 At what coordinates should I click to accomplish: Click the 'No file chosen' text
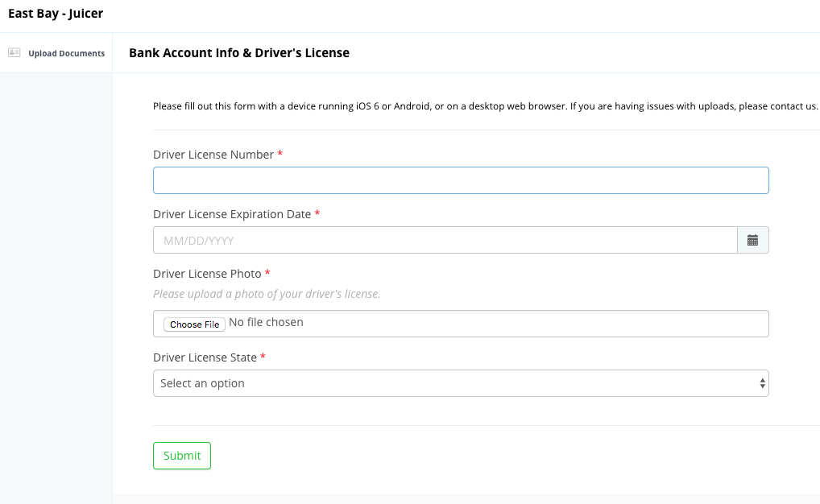coord(266,322)
